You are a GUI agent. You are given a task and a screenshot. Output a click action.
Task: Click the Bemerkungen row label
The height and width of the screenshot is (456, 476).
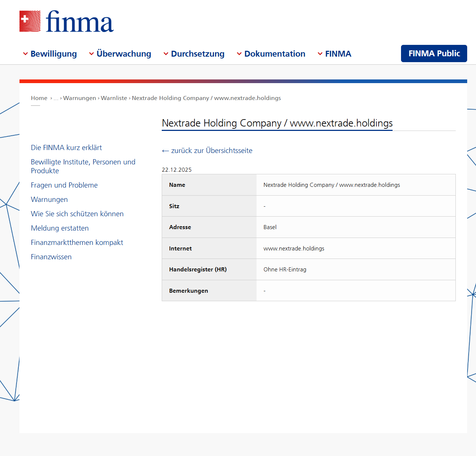point(189,291)
